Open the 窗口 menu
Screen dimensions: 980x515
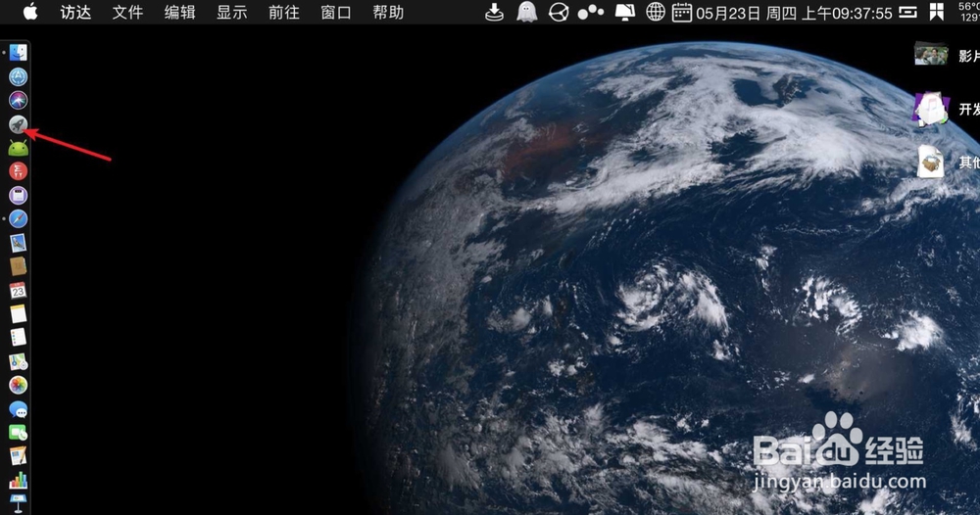(336, 13)
